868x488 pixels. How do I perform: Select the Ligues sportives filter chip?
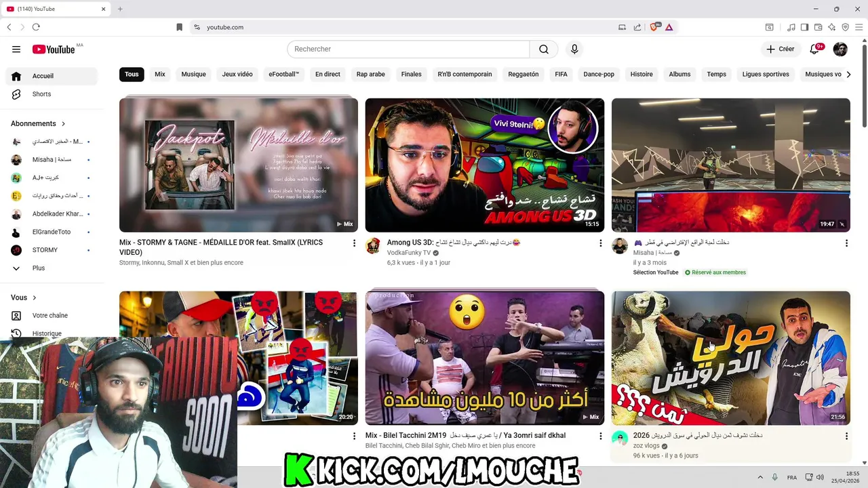point(766,75)
